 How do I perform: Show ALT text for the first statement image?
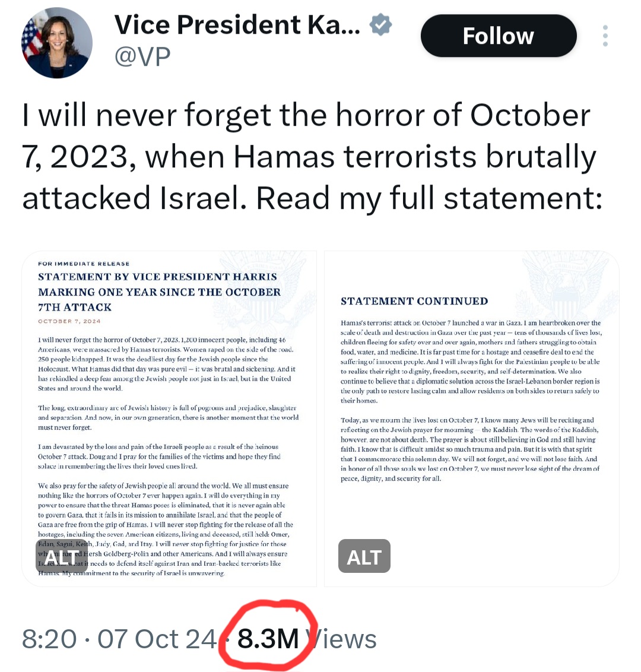pos(62,556)
